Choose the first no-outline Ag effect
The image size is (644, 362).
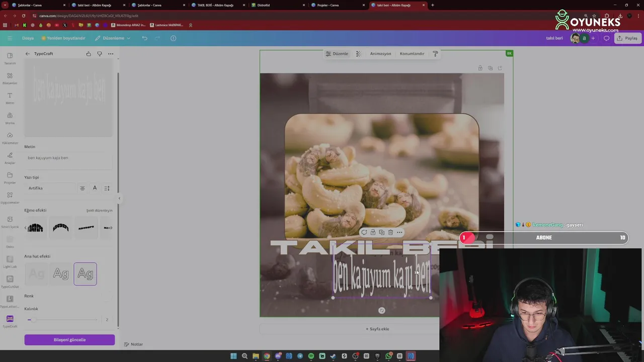coord(36,274)
